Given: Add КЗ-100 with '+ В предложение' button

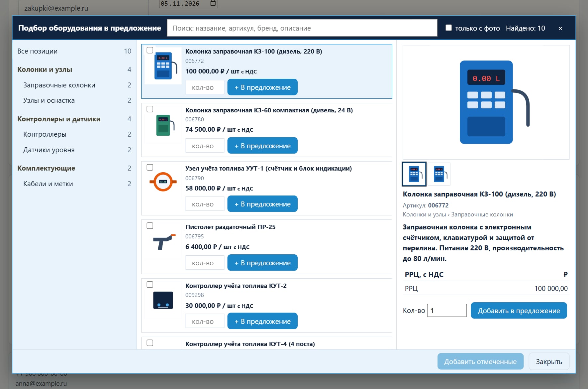Looking at the screenshot, I should [262, 87].
